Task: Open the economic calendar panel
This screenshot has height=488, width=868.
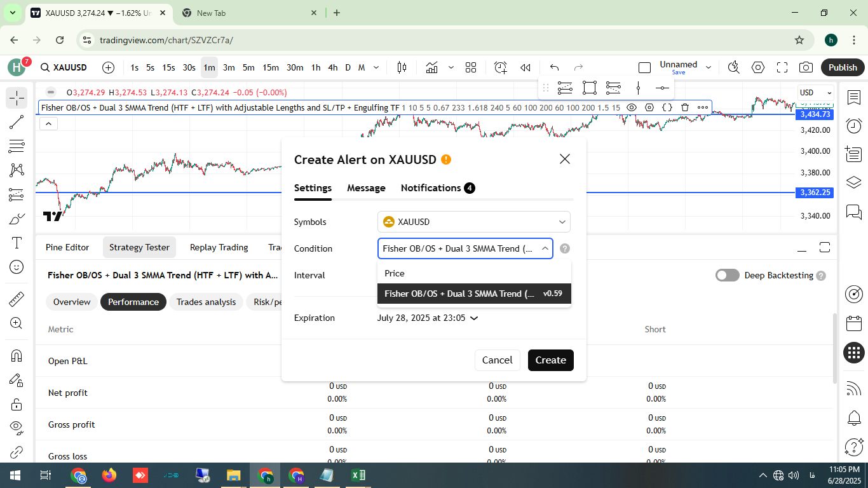Action: [854, 323]
